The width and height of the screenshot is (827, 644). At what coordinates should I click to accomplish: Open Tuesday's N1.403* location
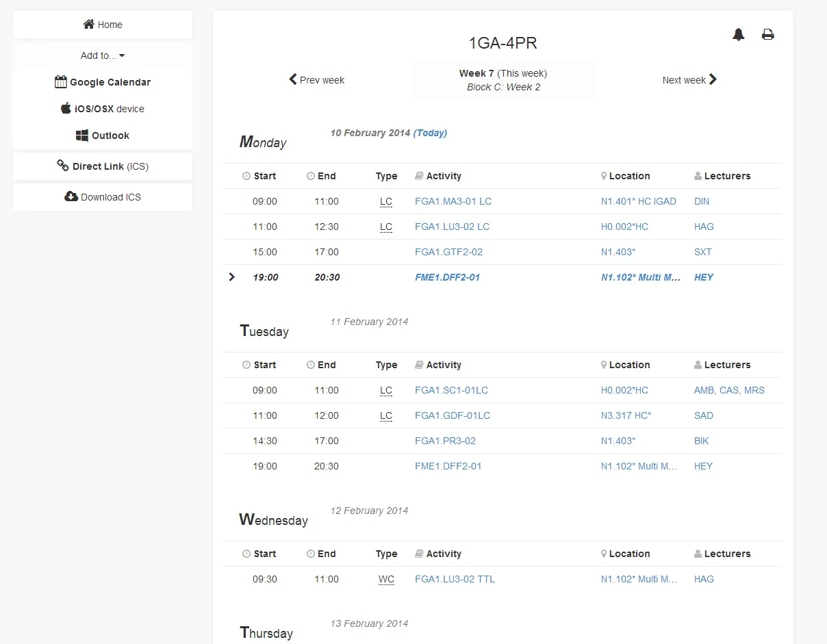coord(618,441)
